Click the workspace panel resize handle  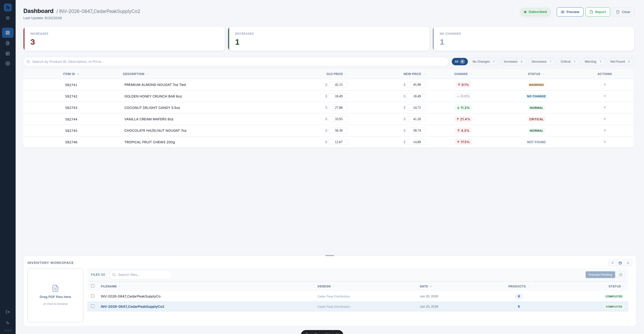329,255
